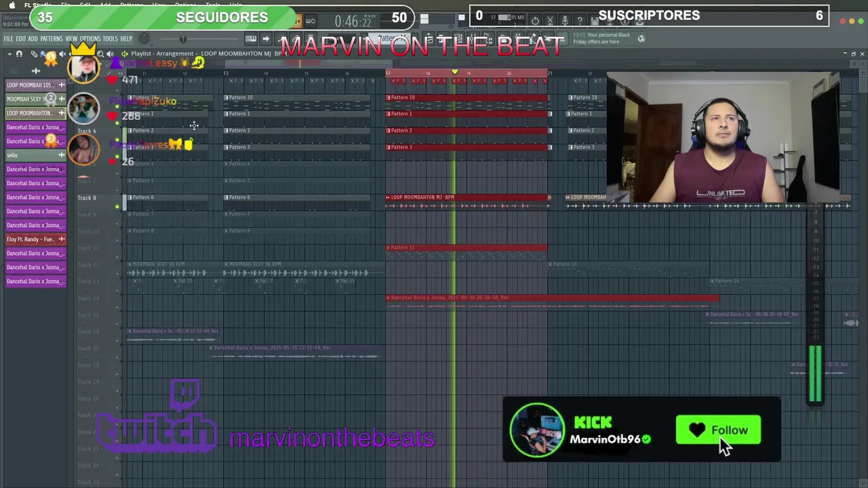
Task: Click the main volume knob beside HELP menu
Action: [x=144, y=38]
